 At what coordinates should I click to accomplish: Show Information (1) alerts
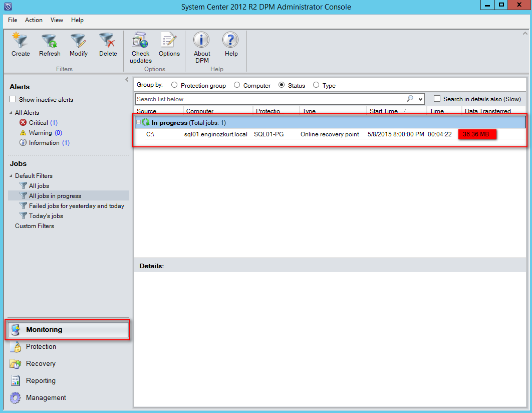(49, 142)
